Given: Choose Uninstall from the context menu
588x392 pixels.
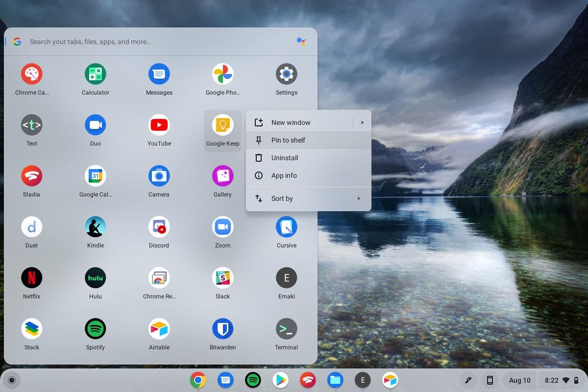Looking at the screenshot, I should [285, 158].
